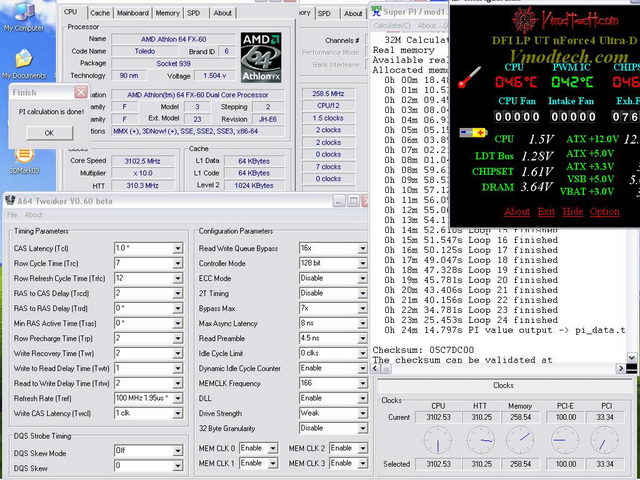The width and height of the screenshot is (640, 480).
Task: Open the About menu in A64 Tweaker
Action: pos(33,215)
